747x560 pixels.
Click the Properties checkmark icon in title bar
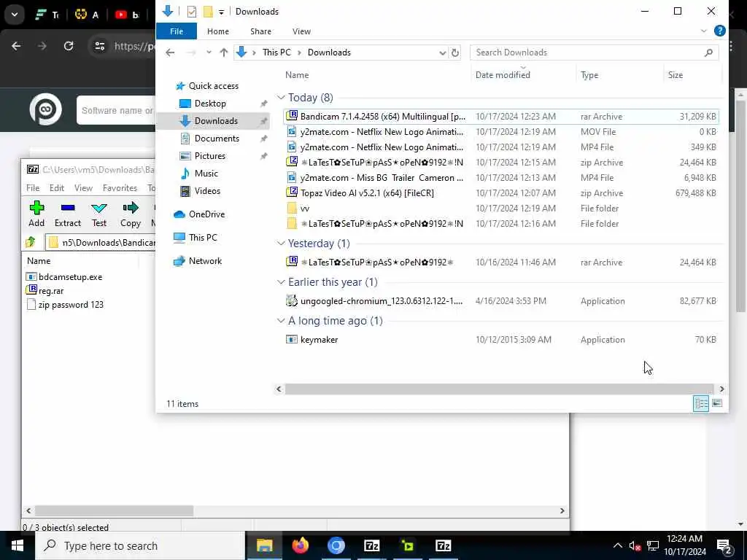192,12
